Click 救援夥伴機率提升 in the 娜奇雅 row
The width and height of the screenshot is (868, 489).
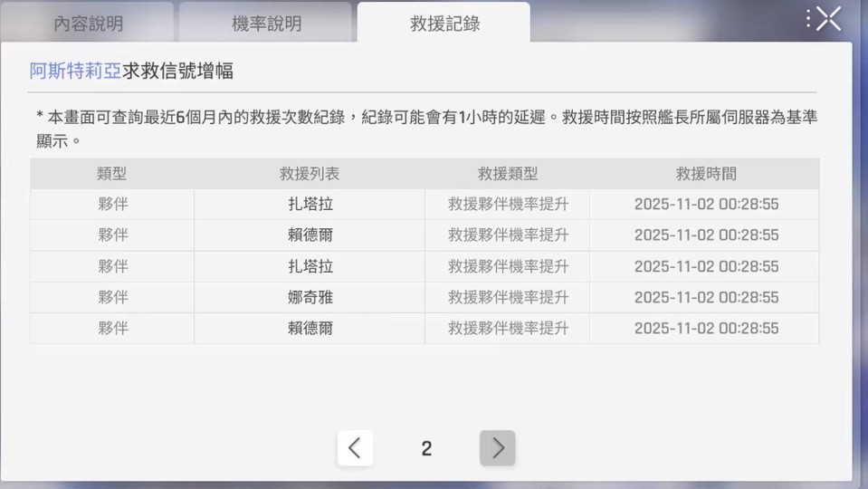(507, 297)
